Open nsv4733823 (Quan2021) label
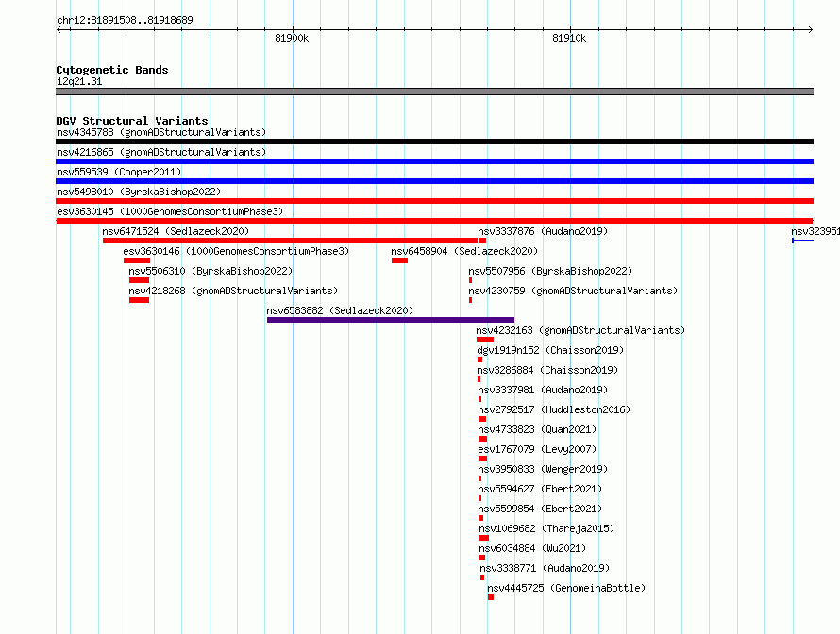 [x=537, y=429]
